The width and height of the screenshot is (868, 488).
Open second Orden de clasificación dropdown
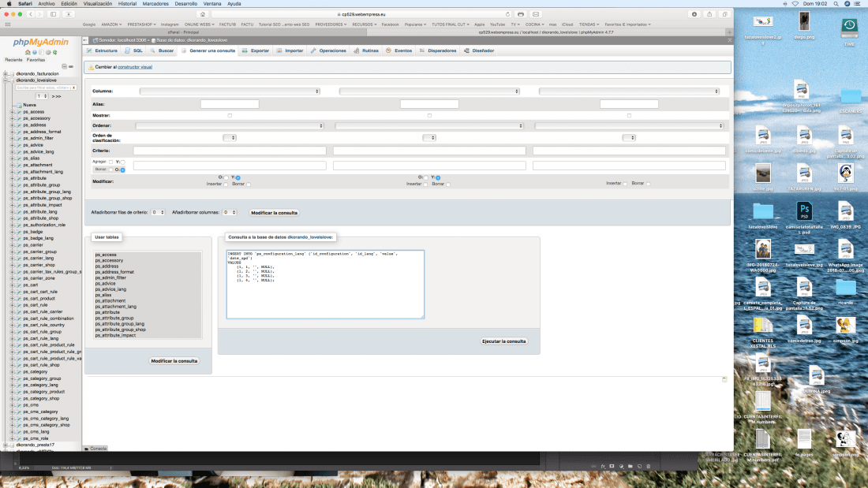pyautogui.click(x=429, y=138)
